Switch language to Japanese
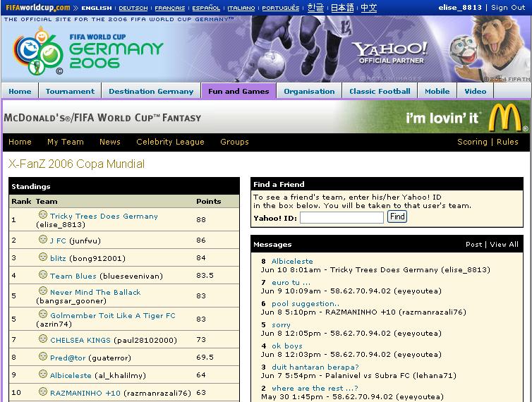This screenshot has width=532, height=402. pyautogui.click(x=342, y=8)
